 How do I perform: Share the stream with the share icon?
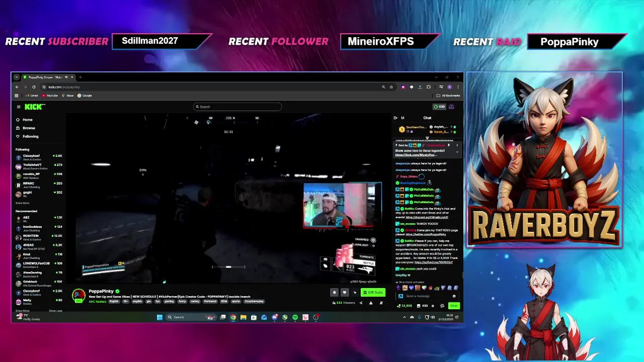click(361, 303)
